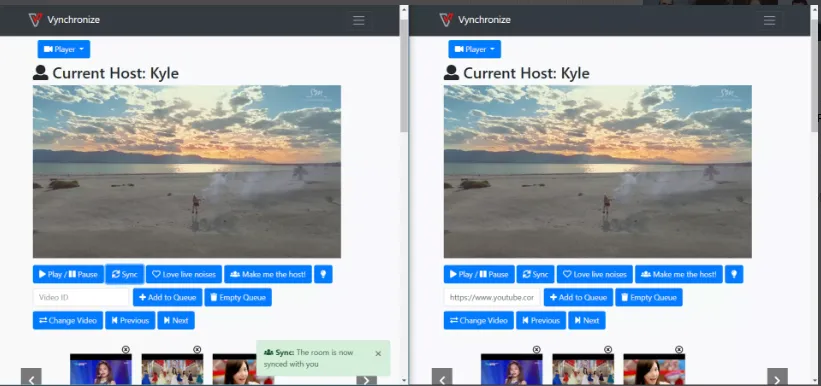This screenshot has height=386, width=821.
Task: Click Empty Queue in right window
Action: click(x=649, y=297)
